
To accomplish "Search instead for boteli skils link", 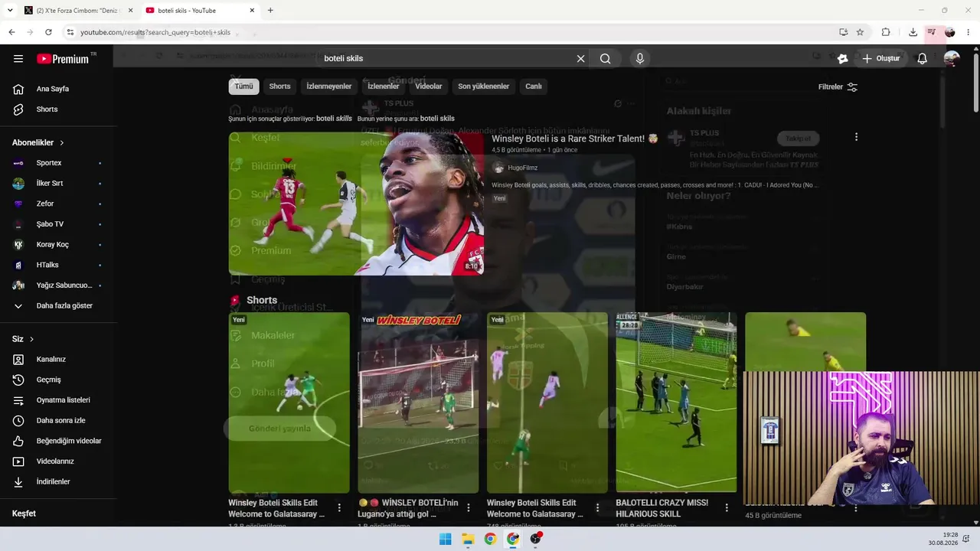I will pyautogui.click(x=437, y=119).
